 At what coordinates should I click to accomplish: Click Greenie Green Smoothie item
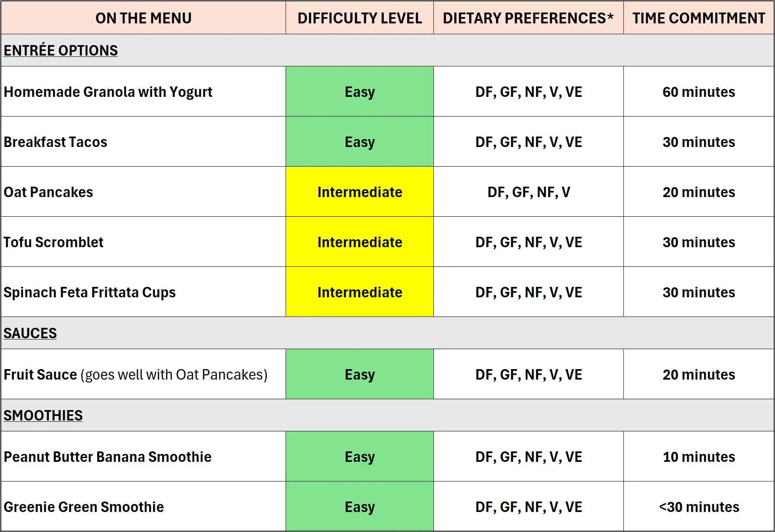point(84,507)
